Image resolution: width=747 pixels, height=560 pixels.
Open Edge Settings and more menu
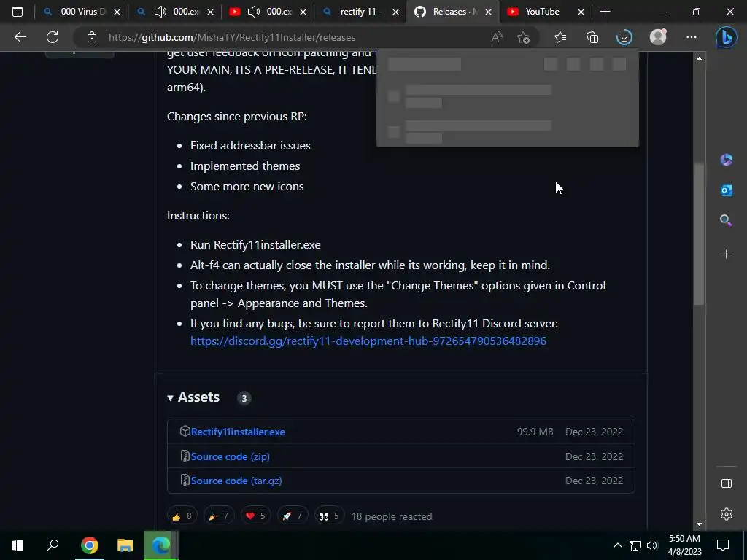(x=692, y=37)
